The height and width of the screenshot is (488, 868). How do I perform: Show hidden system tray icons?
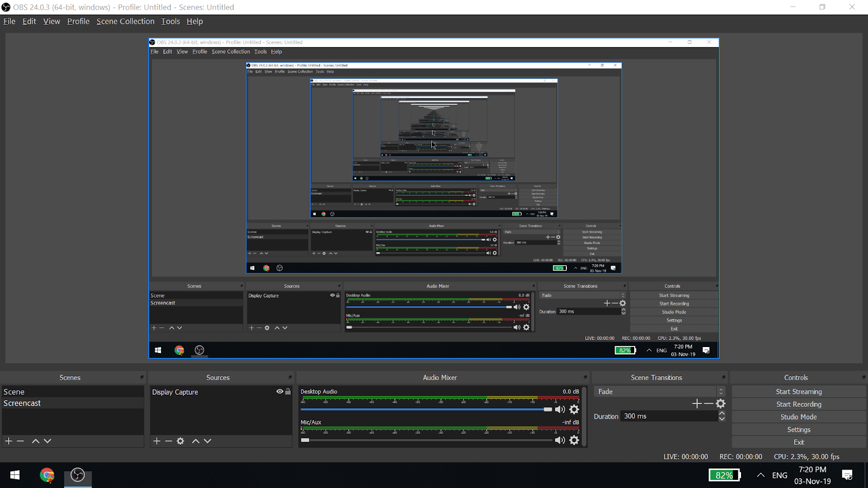761,475
